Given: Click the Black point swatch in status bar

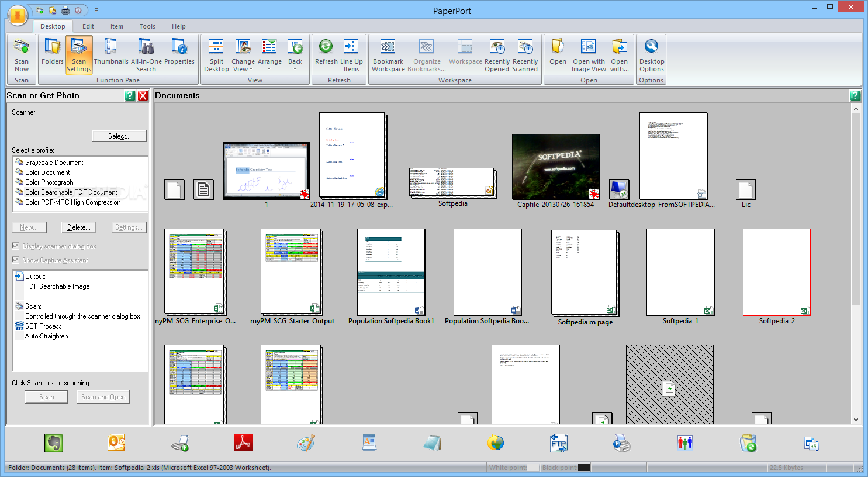Looking at the screenshot, I should coord(584,468).
